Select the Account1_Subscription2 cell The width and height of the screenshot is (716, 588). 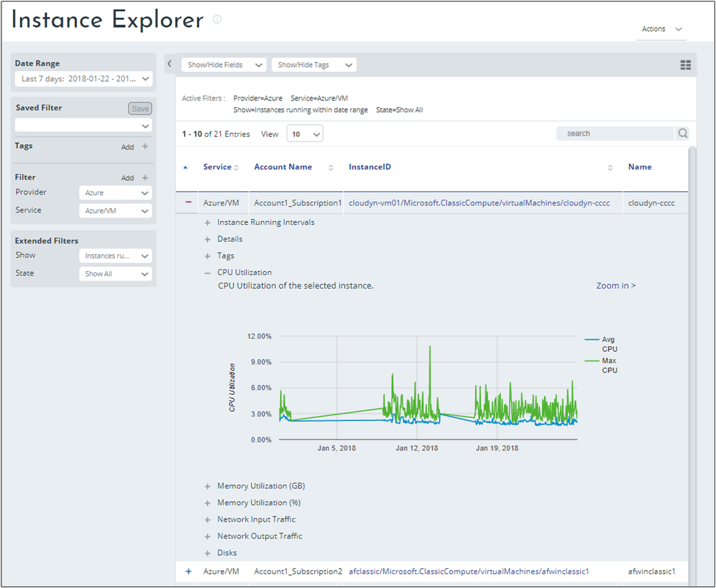tap(298, 571)
